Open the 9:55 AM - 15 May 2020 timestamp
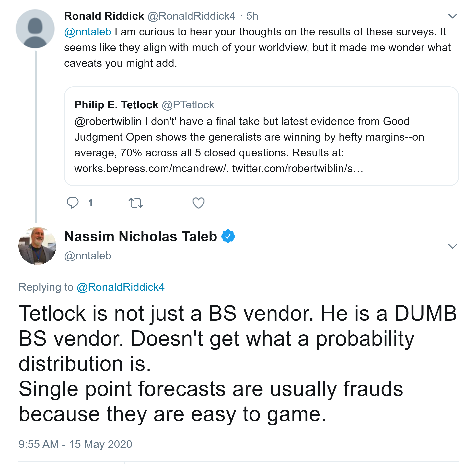476x464 pixels. (75, 444)
